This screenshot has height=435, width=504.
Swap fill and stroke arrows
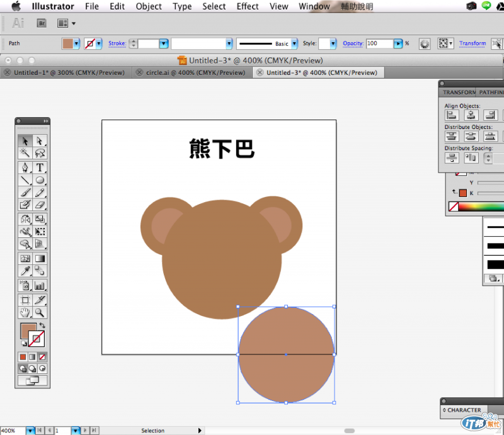(x=42, y=325)
